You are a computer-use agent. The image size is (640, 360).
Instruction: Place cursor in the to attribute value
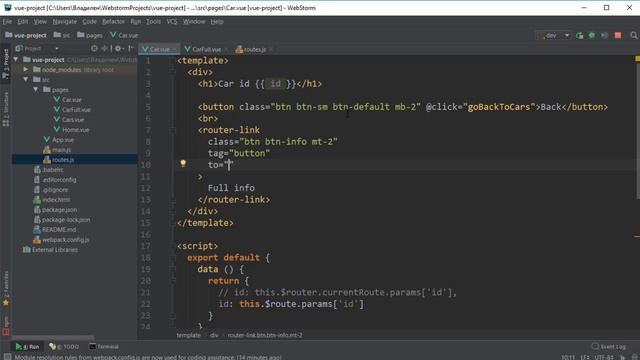[229, 165]
